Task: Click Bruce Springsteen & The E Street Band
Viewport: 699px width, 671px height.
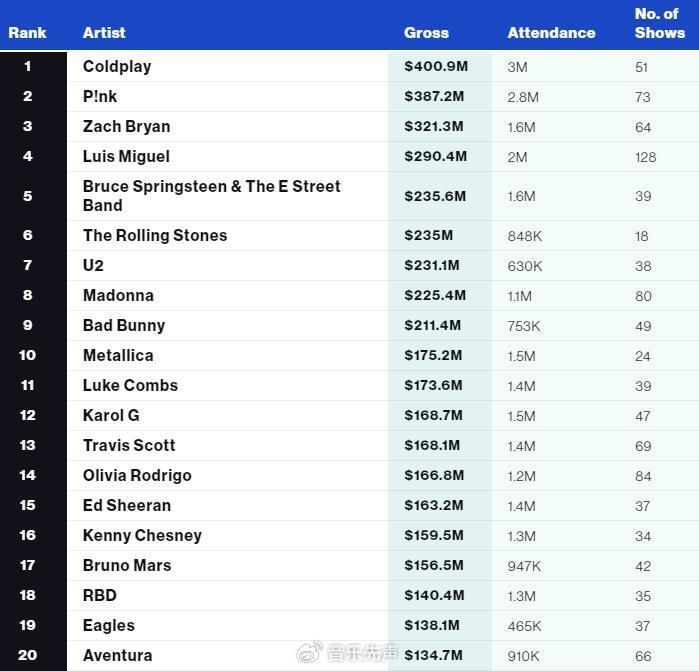Action: (211, 196)
